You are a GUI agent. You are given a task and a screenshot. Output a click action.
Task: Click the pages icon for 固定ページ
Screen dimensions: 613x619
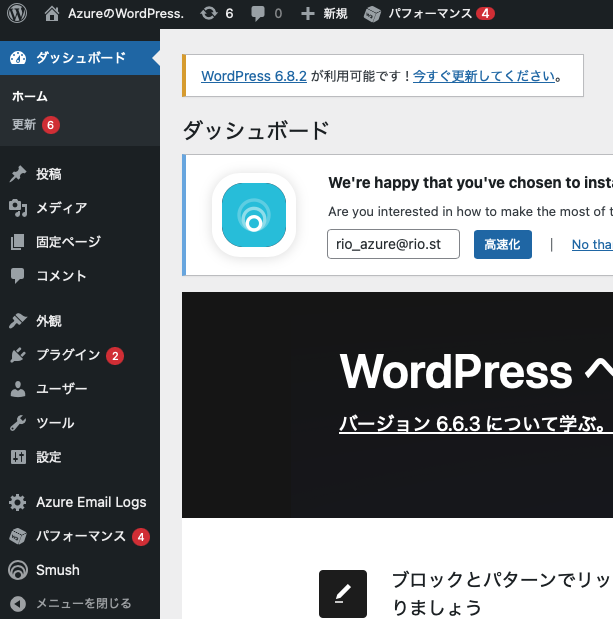pos(18,242)
